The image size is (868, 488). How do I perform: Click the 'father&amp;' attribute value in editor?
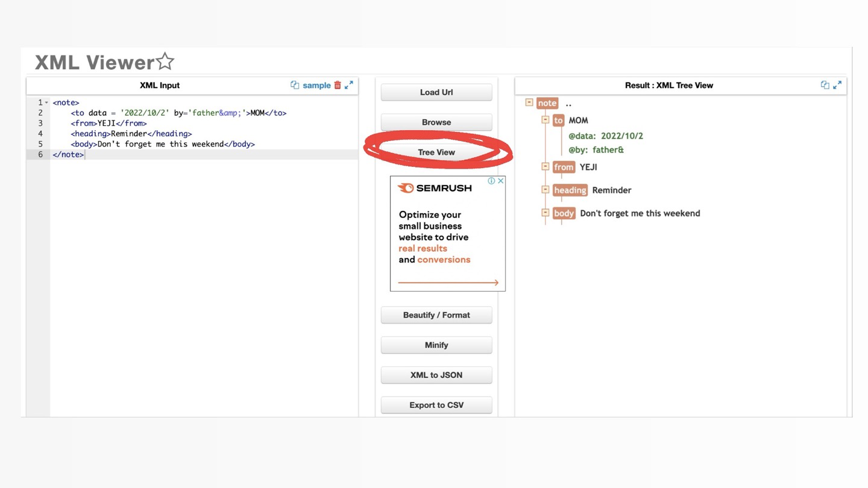217,113
